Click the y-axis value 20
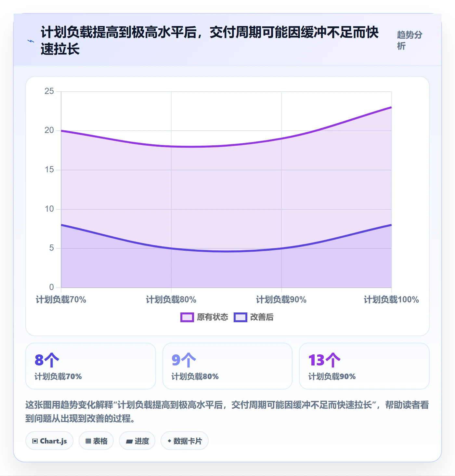This screenshot has height=476, width=455. (49, 130)
